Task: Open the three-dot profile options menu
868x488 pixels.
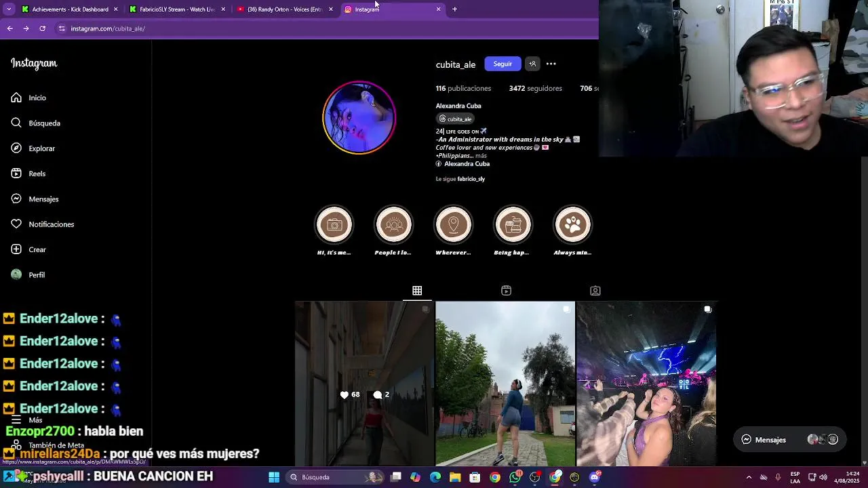Action: point(551,64)
